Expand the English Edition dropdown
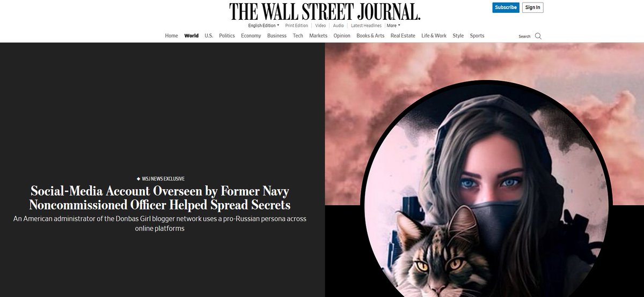 coord(264,25)
